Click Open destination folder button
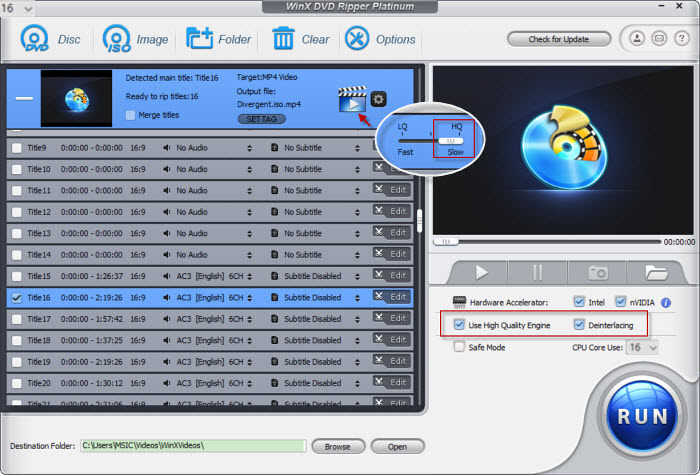 397,446
